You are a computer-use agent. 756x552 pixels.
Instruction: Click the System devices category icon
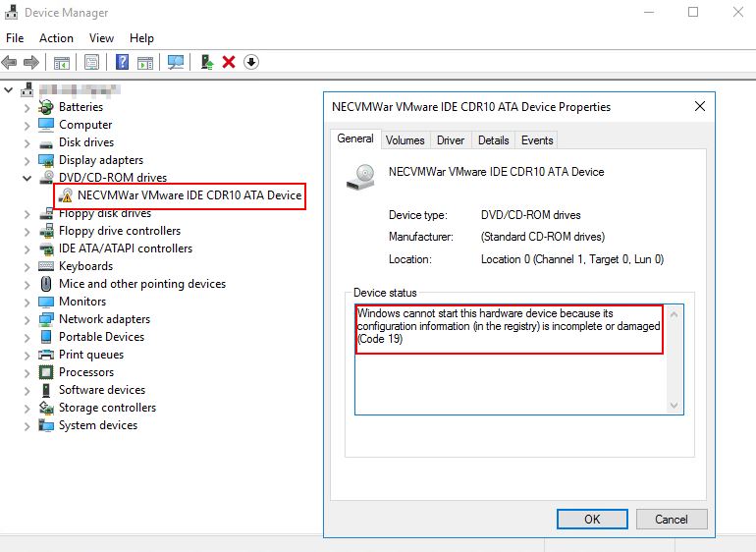46,425
